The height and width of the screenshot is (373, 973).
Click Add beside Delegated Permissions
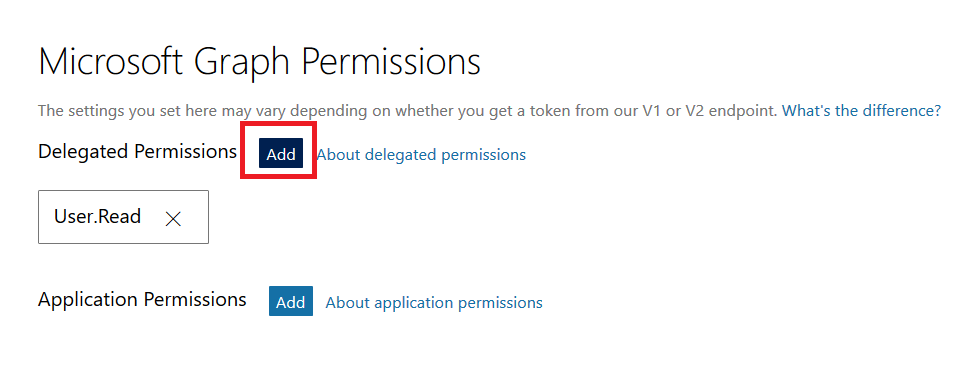point(280,154)
